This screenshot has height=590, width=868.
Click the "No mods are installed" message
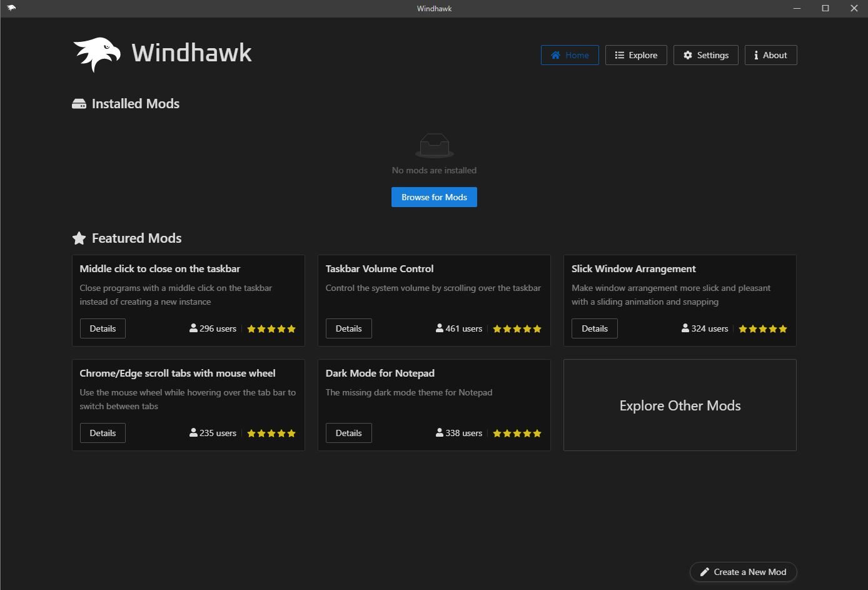434,170
